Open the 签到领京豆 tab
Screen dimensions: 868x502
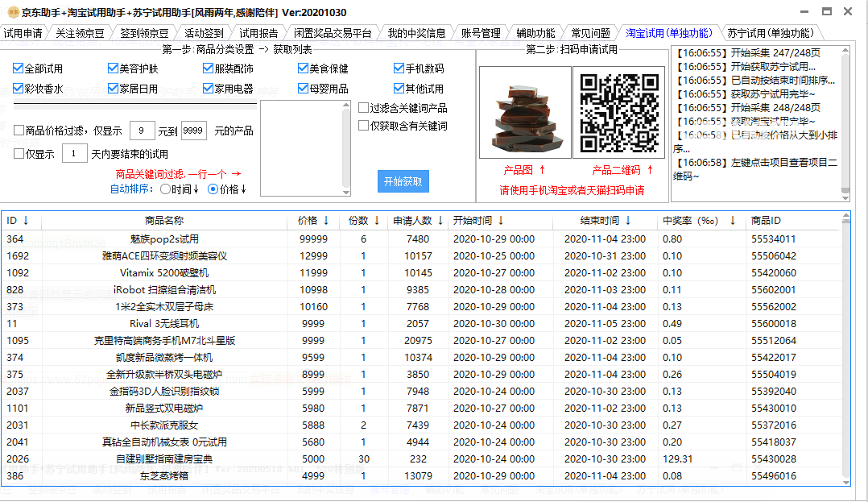pyautogui.click(x=144, y=33)
